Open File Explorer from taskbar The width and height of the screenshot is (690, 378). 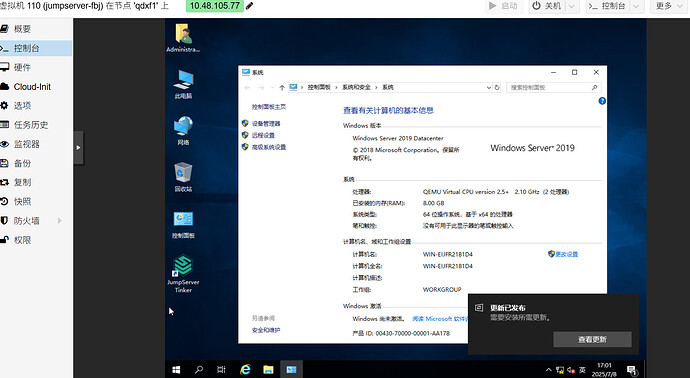coord(268,370)
